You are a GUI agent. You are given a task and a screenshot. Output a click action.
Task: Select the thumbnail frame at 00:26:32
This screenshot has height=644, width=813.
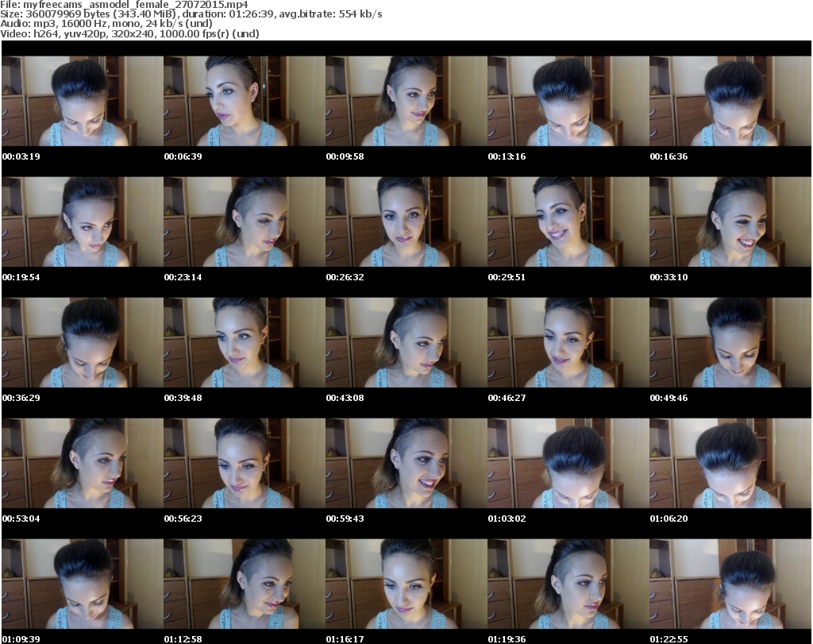pyautogui.click(x=406, y=222)
